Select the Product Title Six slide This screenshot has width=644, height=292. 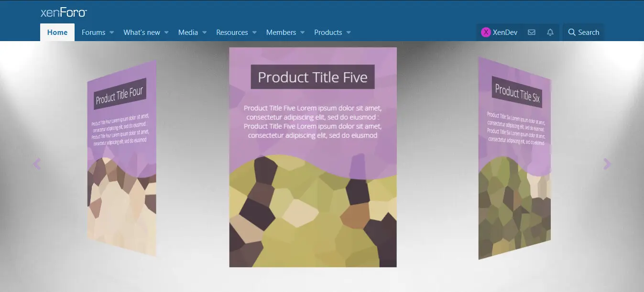tap(514, 158)
